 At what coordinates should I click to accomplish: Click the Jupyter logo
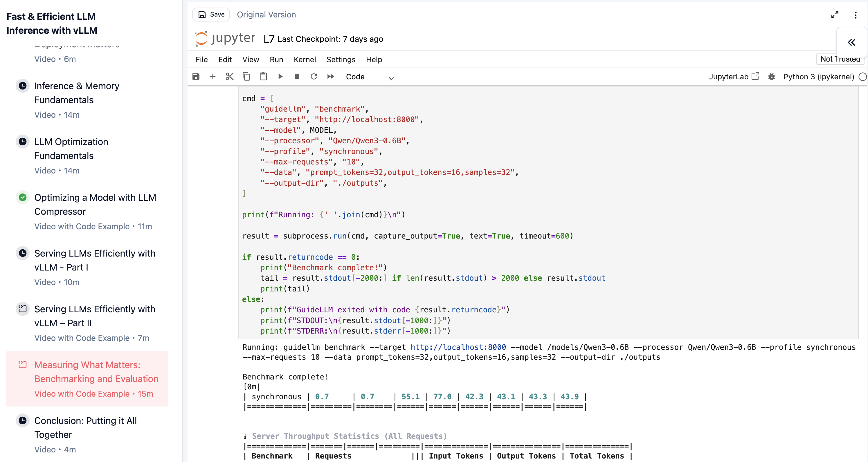pos(225,38)
